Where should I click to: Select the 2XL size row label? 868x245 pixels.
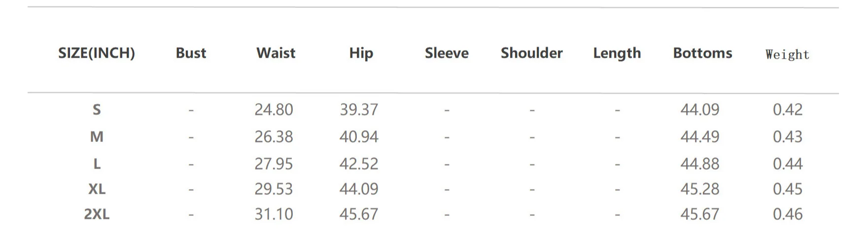click(97, 214)
